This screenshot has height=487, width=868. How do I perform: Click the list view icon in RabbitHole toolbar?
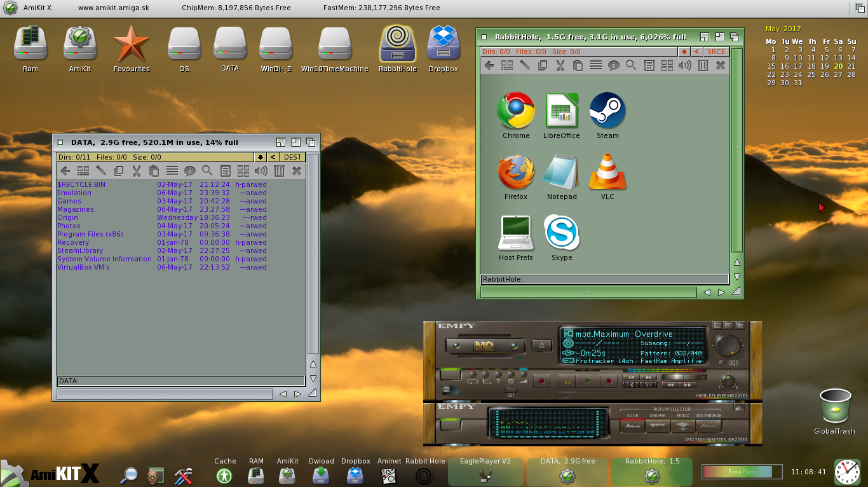point(596,65)
